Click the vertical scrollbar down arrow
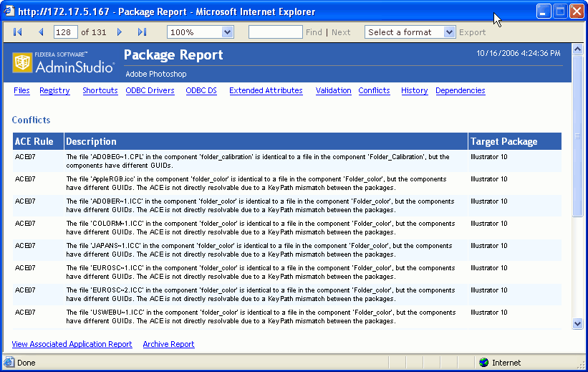 click(578, 324)
